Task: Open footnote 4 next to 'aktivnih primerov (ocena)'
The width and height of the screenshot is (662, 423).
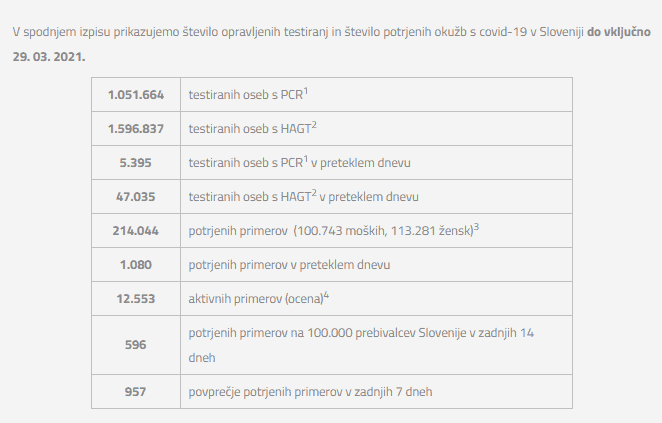Action: pos(327,294)
